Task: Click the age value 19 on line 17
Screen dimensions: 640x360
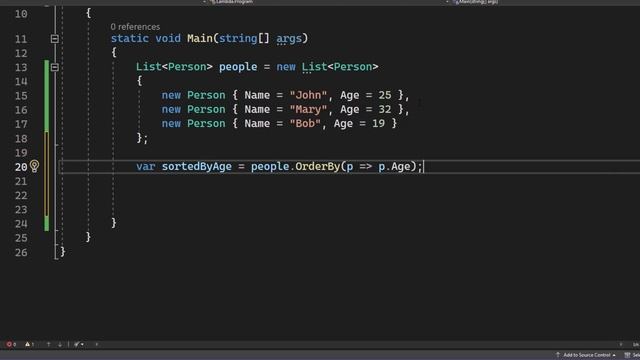Action: point(378,123)
